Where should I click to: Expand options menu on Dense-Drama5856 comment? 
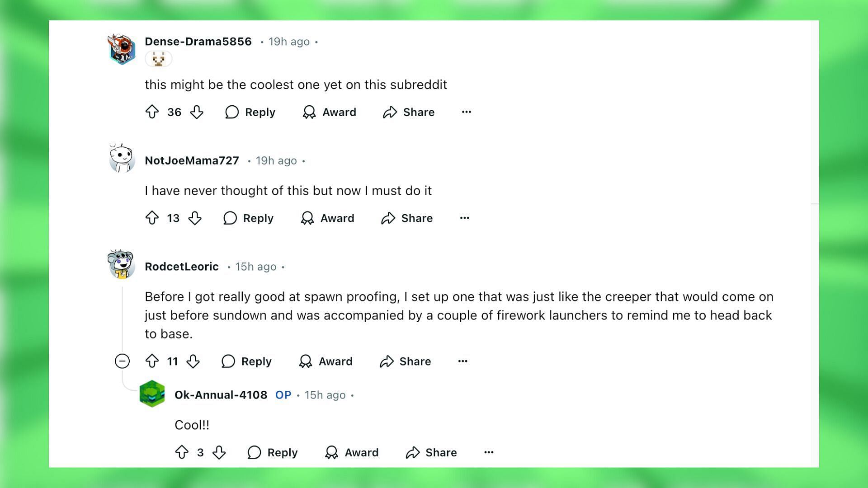coord(467,112)
